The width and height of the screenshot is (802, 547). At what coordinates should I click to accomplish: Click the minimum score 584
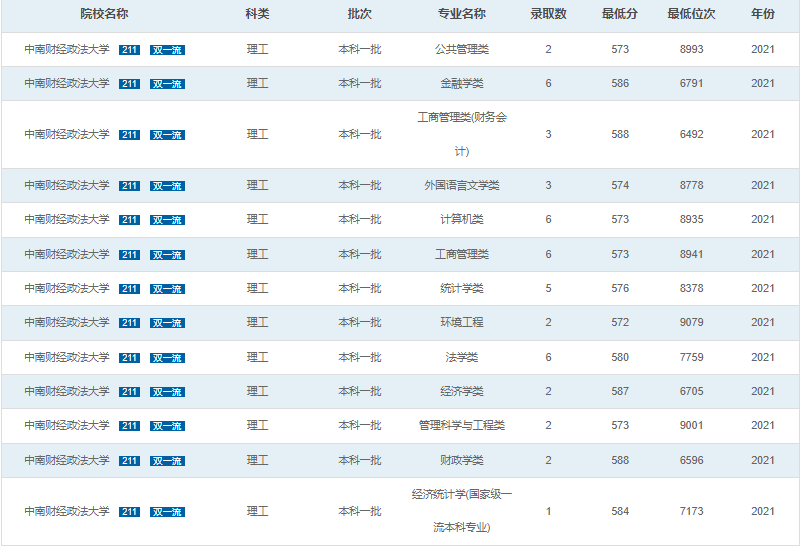(620, 511)
